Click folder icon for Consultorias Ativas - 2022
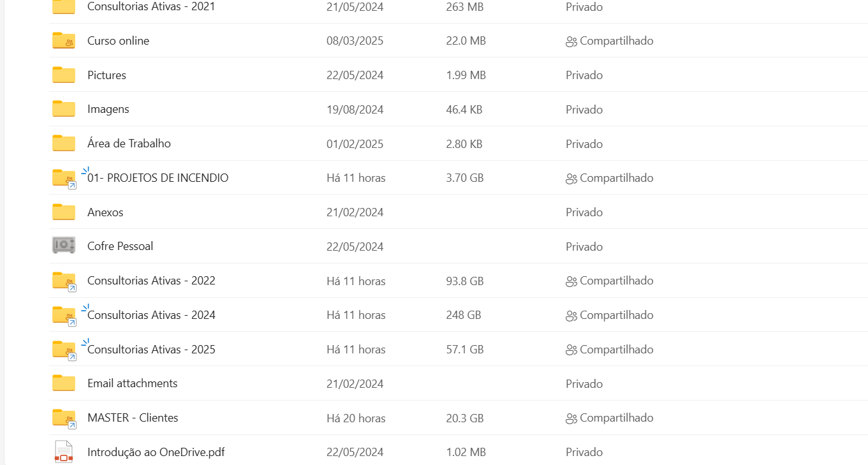This screenshot has height=465, width=868. pyautogui.click(x=64, y=281)
